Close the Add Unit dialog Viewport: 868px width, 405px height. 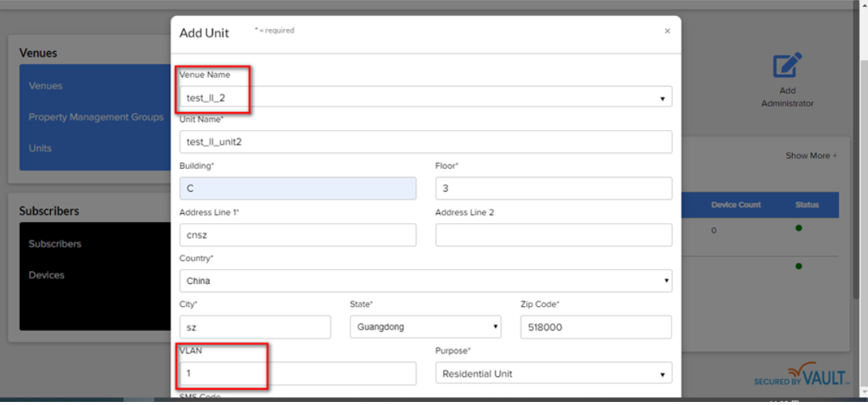(x=667, y=31)
